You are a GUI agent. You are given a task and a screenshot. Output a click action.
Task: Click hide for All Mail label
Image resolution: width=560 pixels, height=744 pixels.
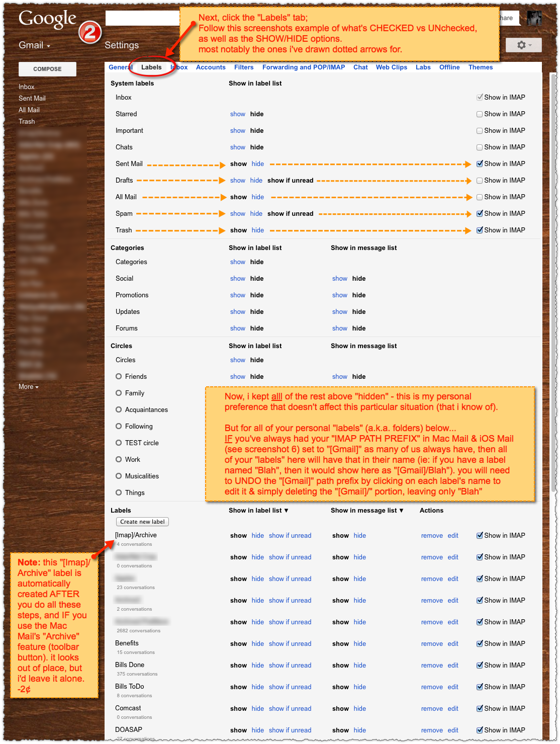[258, 197]
